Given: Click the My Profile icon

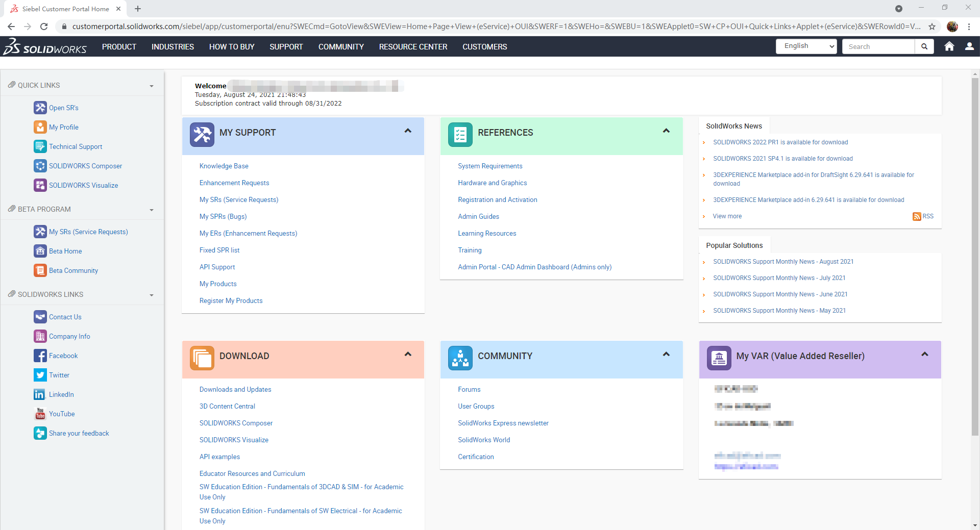Looking at the screenshot, I should pyautogui.click(x=40, y=127).
